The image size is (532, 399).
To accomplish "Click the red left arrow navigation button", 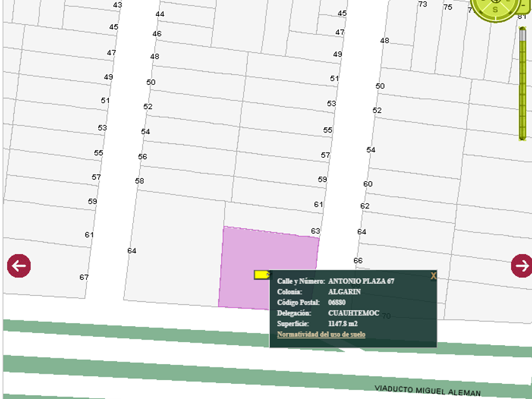I will coord(18,265).
